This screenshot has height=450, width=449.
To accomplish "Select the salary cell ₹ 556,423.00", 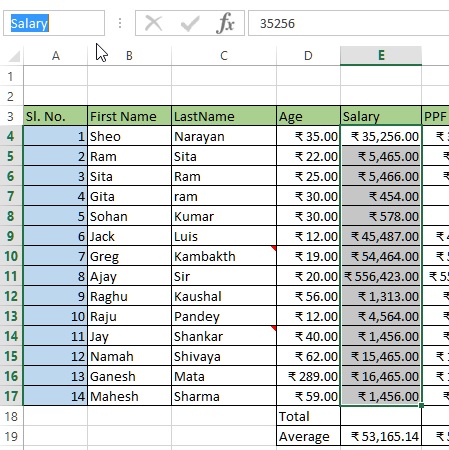I will point(381,276).
